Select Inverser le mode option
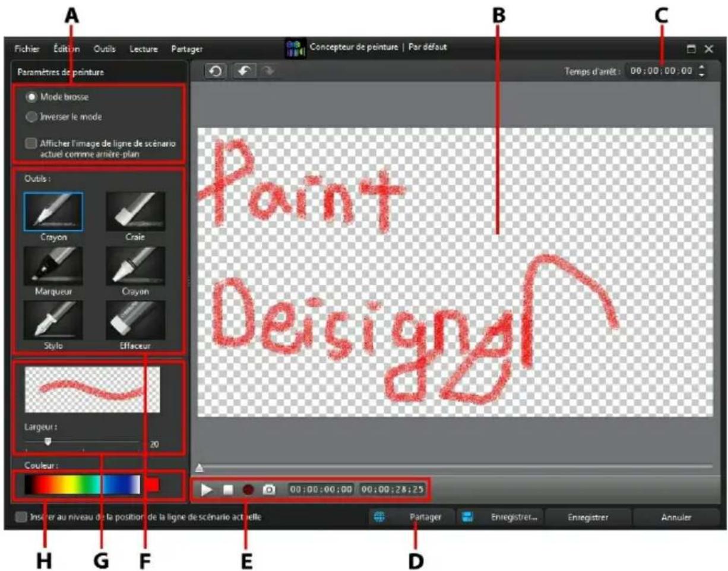This screenshot has height=571, width=728. point(32,117)
